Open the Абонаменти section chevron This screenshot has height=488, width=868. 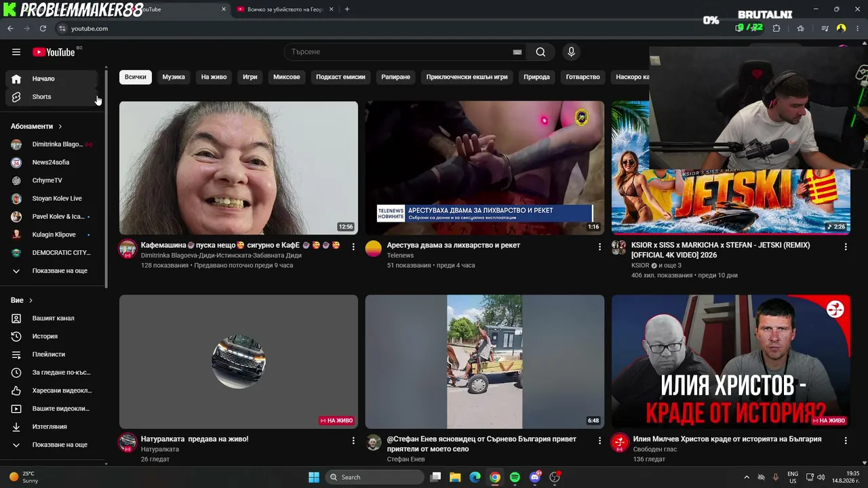[60, 127]
